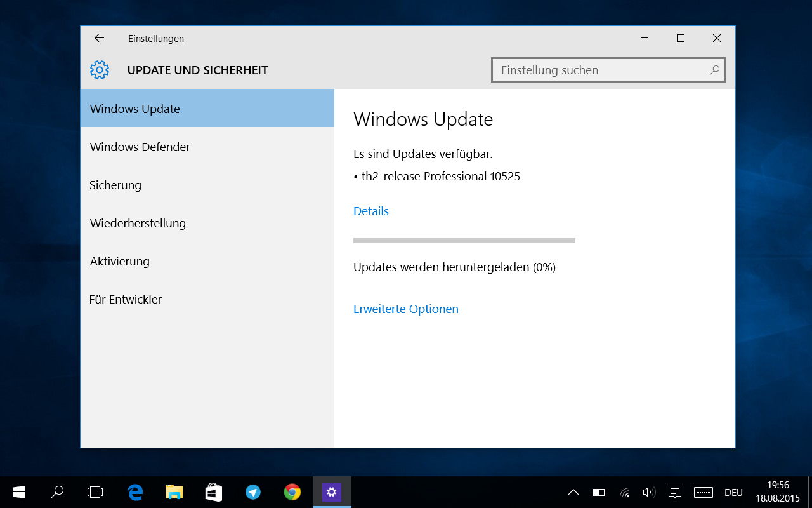Open the Aktivierung section

[207, 261]
